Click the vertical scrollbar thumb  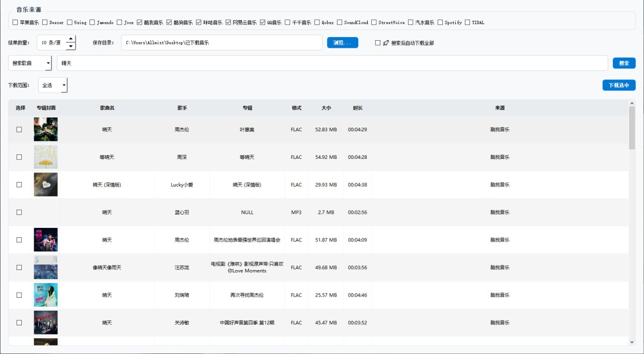pos(632,128)
